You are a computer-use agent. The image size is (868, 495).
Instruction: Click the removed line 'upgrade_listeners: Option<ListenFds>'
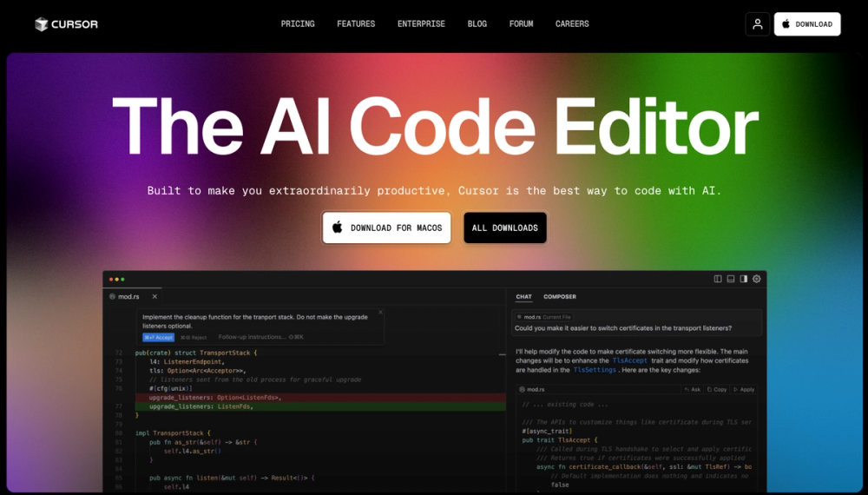[x=320, y=398]
